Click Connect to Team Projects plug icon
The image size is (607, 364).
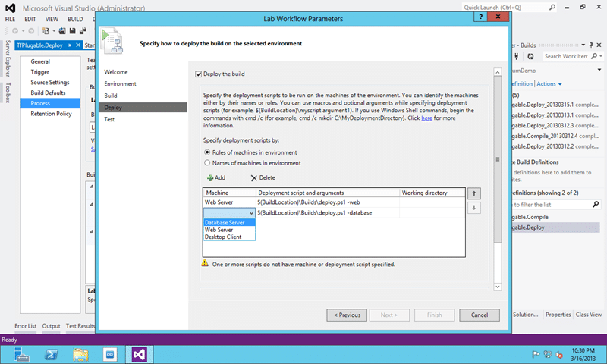click(517, 56)
